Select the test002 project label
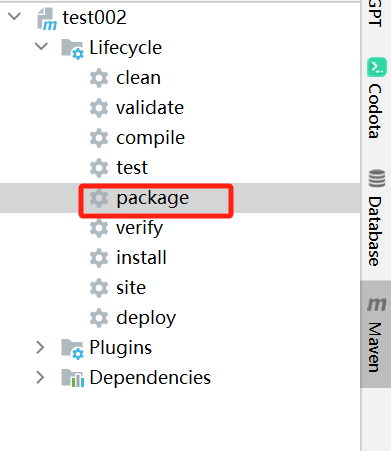This screenshot has height=451, width=391. 95,18
